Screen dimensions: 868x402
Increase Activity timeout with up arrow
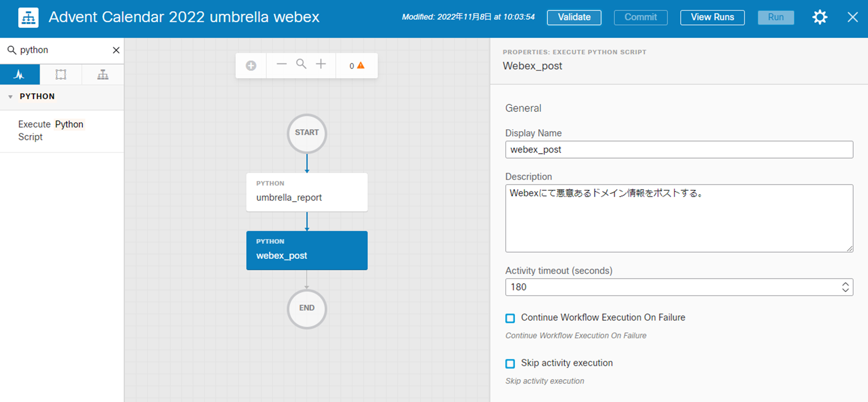(x=845, y=284)
